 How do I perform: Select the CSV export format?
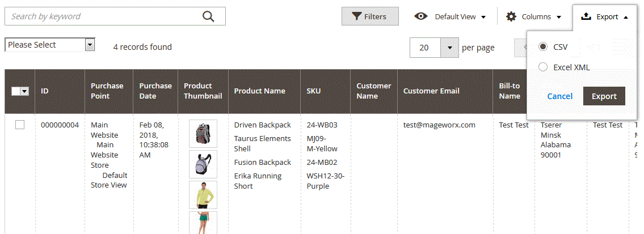click(543, 46)
